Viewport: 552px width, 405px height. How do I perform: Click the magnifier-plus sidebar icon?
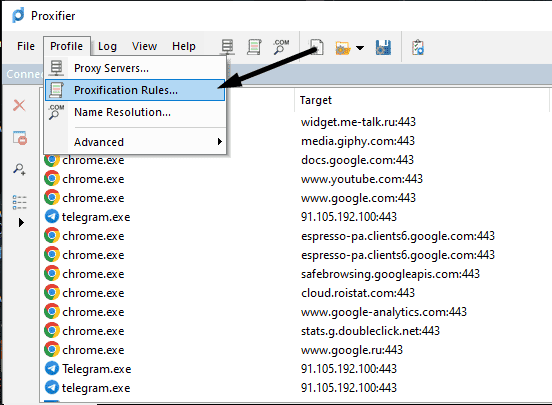[x=19, y=169]
